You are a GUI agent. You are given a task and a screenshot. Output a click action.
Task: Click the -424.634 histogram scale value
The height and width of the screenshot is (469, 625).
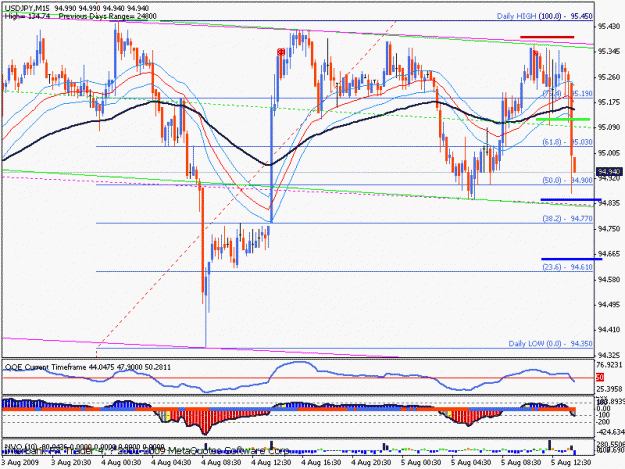[610, 432]
